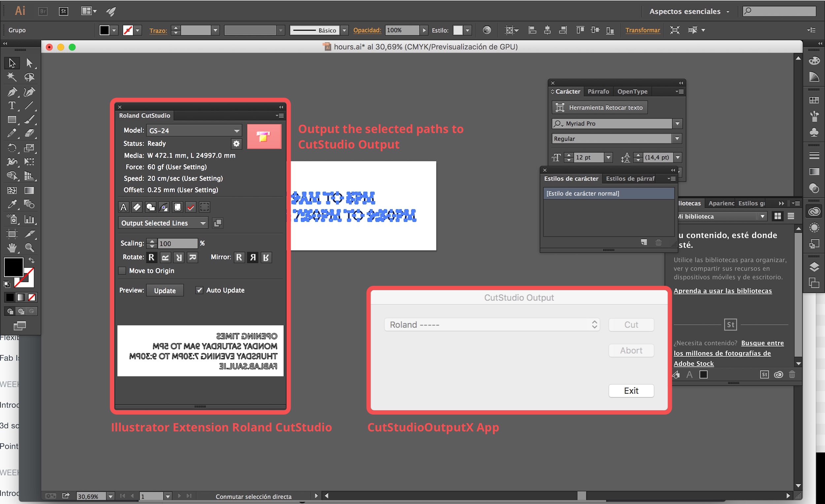Click the Abort button

pos(631,350)
